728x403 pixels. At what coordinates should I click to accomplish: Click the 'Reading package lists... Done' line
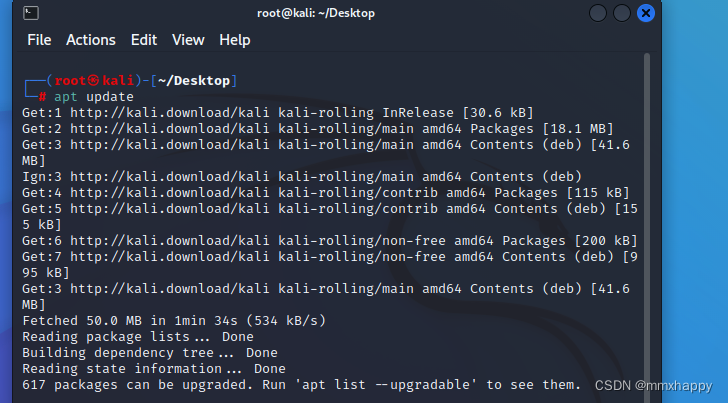point(138,337)
